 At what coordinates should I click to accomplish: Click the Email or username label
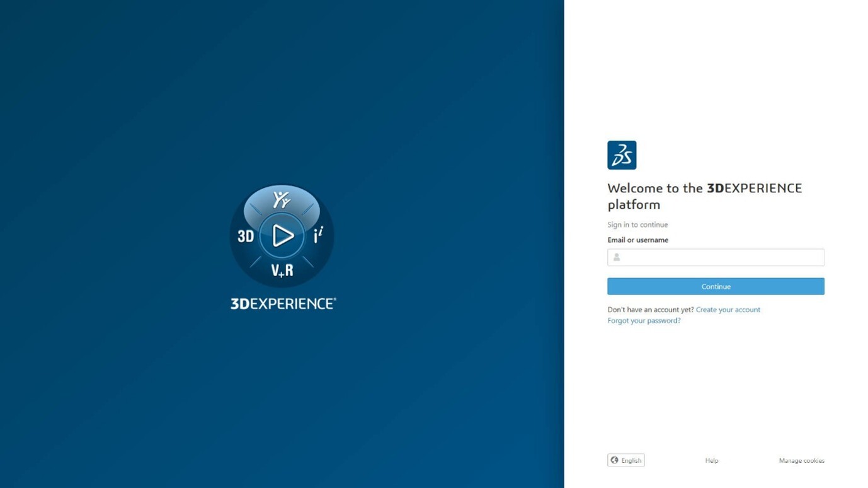637,240
